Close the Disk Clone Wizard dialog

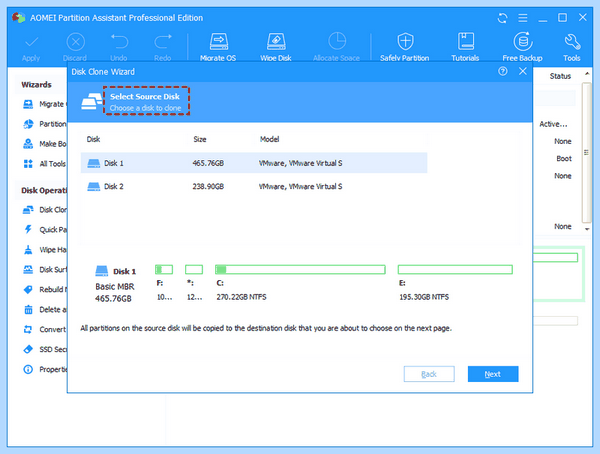[x=523, y=71]
